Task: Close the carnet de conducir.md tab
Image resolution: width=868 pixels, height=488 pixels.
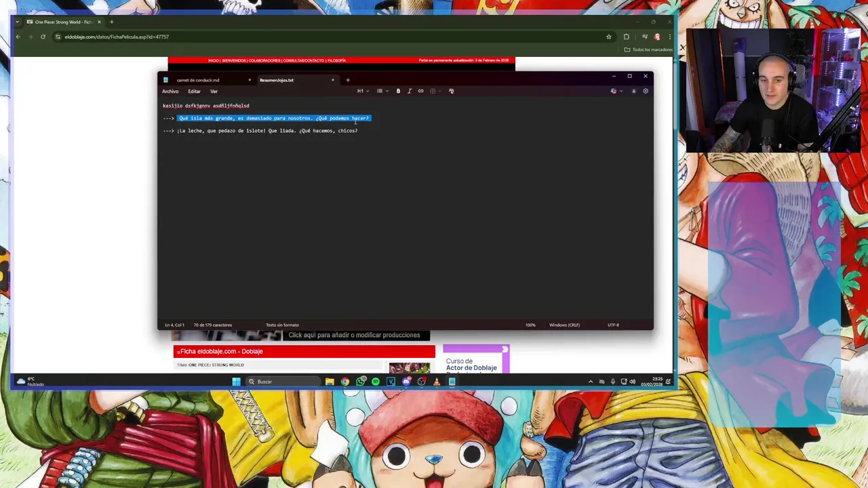Action: 250,80
